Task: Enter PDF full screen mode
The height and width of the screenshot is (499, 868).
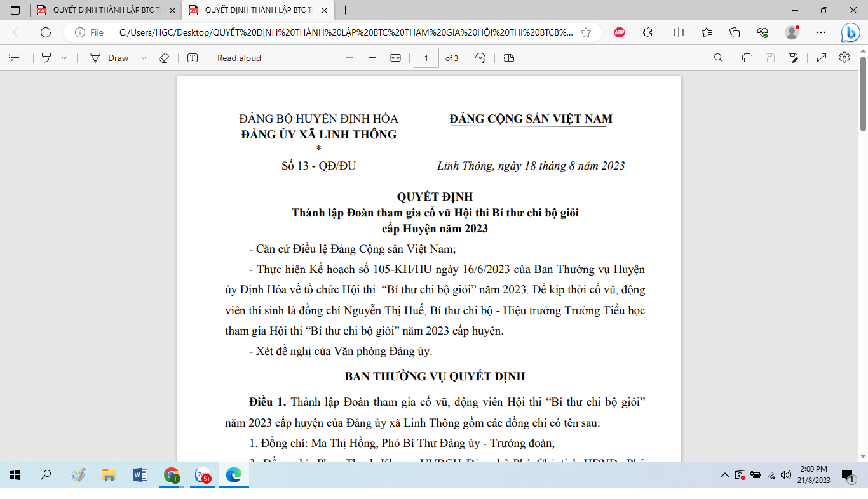Action: (x=822, y=58)
